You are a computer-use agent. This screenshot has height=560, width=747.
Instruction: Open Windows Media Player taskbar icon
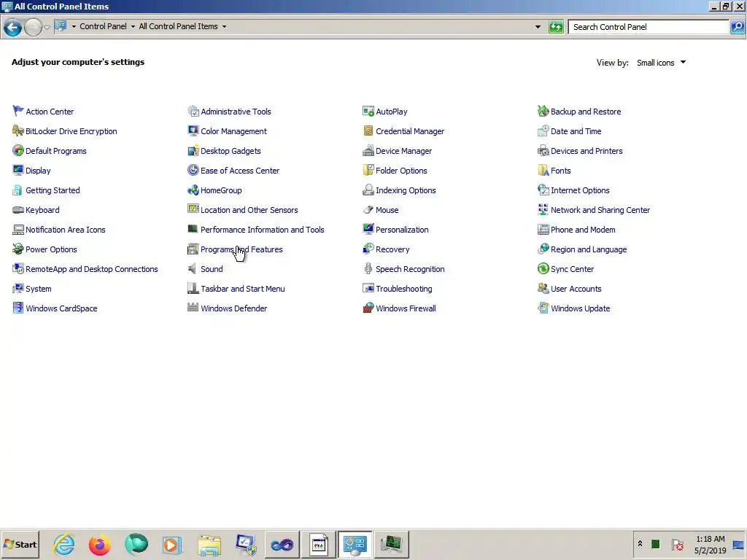[172, 544]
